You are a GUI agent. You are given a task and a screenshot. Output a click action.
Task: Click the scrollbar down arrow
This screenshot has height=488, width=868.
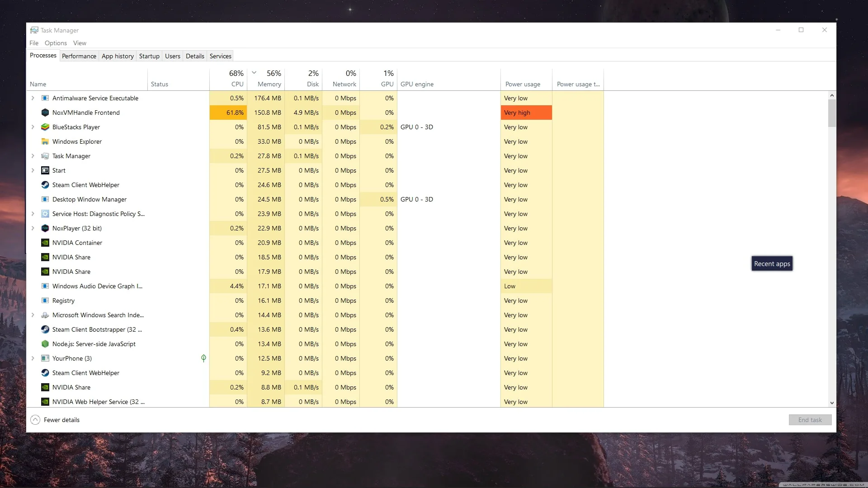click(x=832, y=403)
